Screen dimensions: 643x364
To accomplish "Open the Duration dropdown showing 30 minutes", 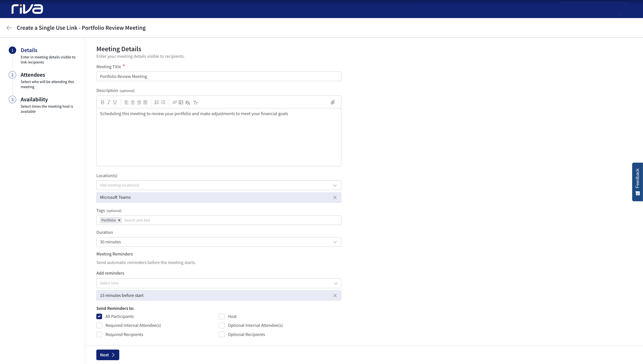I will pyautogui.click(x=219, y=242).
